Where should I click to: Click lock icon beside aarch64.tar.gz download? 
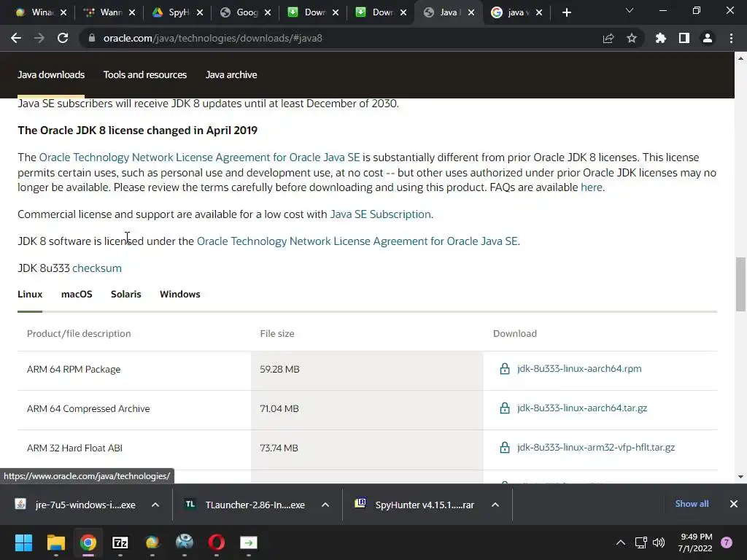(x=505, y=408)
